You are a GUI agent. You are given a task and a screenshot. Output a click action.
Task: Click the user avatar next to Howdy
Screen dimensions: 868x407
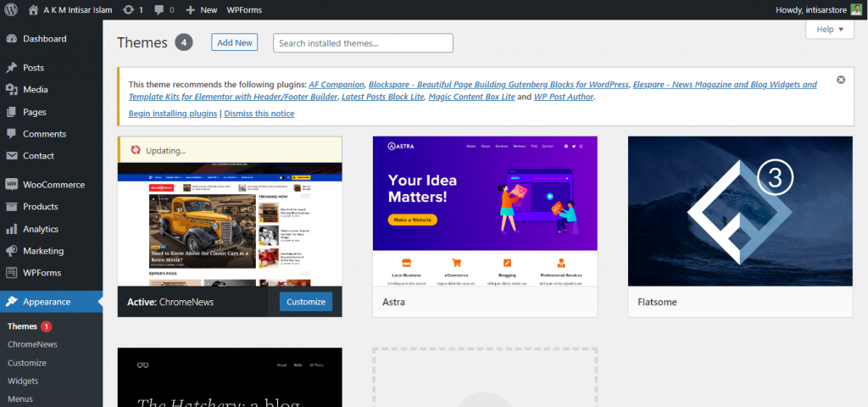pyautogui.click(x=856, y=10)
